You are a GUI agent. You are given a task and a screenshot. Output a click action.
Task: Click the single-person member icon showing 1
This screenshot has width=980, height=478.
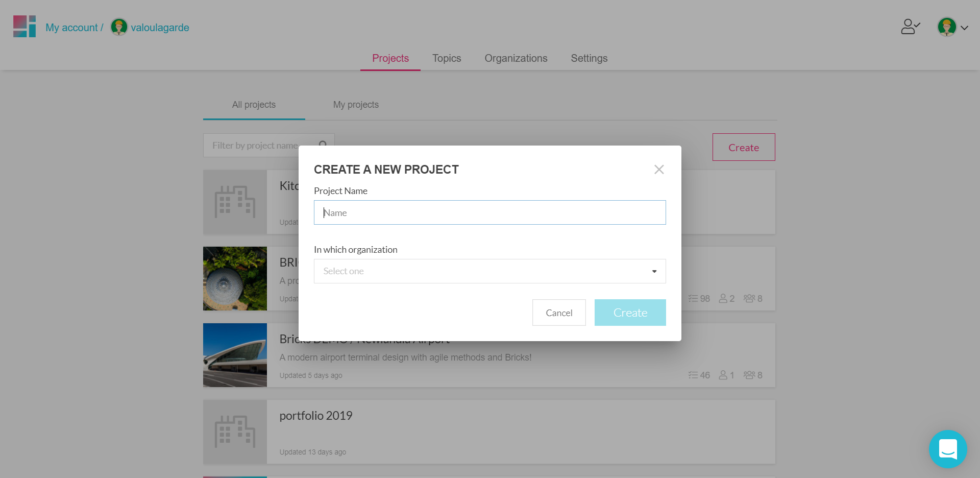click(723, 375)
